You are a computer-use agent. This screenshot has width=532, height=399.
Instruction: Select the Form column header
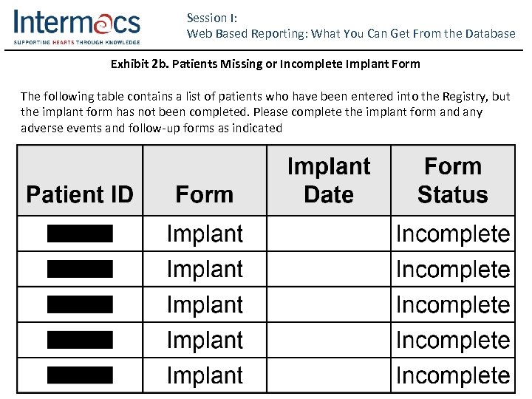pos(205,194)
